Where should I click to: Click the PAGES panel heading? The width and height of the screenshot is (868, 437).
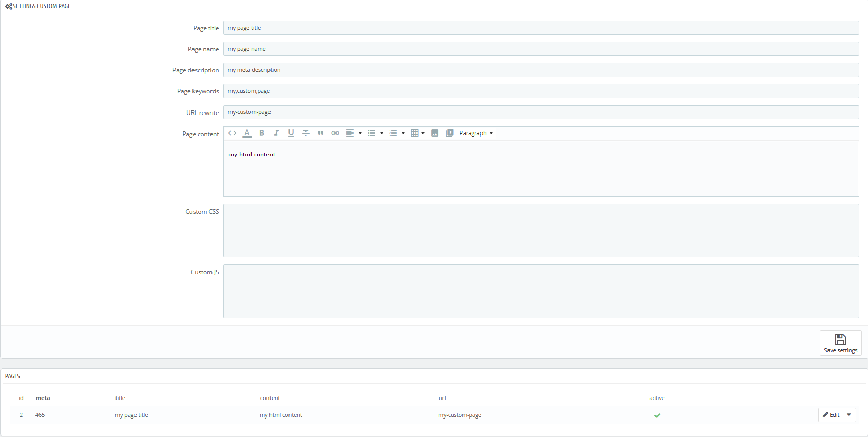[12, 376]
